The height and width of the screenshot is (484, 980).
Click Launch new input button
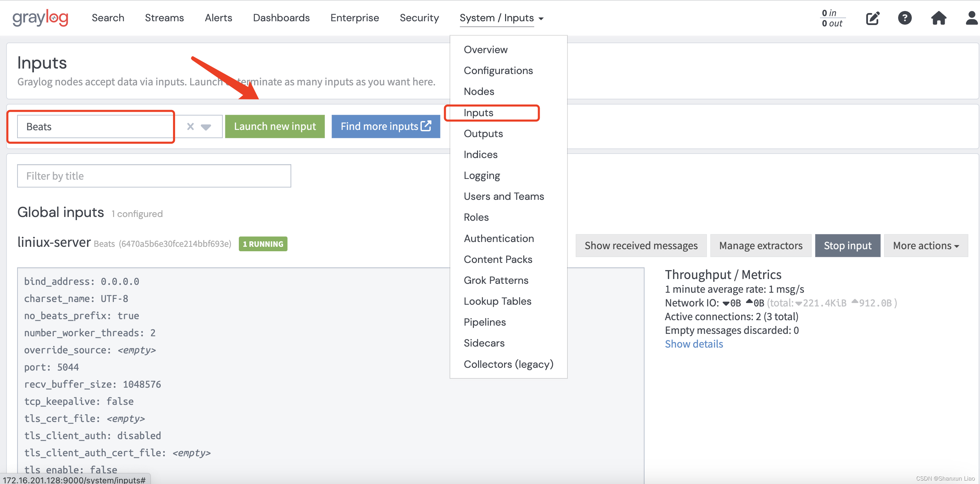275,126
